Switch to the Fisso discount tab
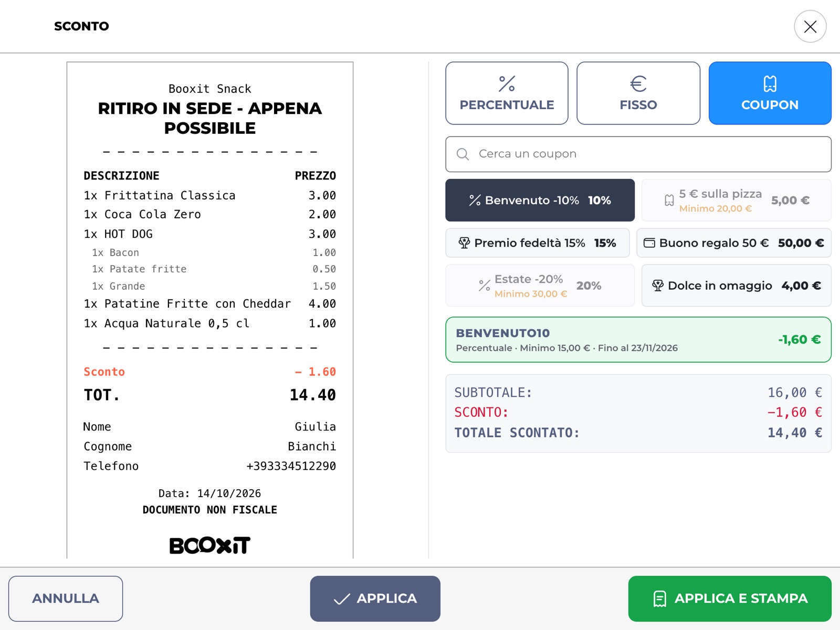 point(638,93)
